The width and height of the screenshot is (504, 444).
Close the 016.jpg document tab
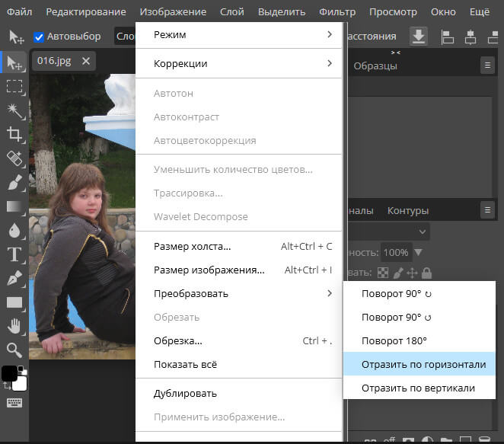[x=86, y=61]
